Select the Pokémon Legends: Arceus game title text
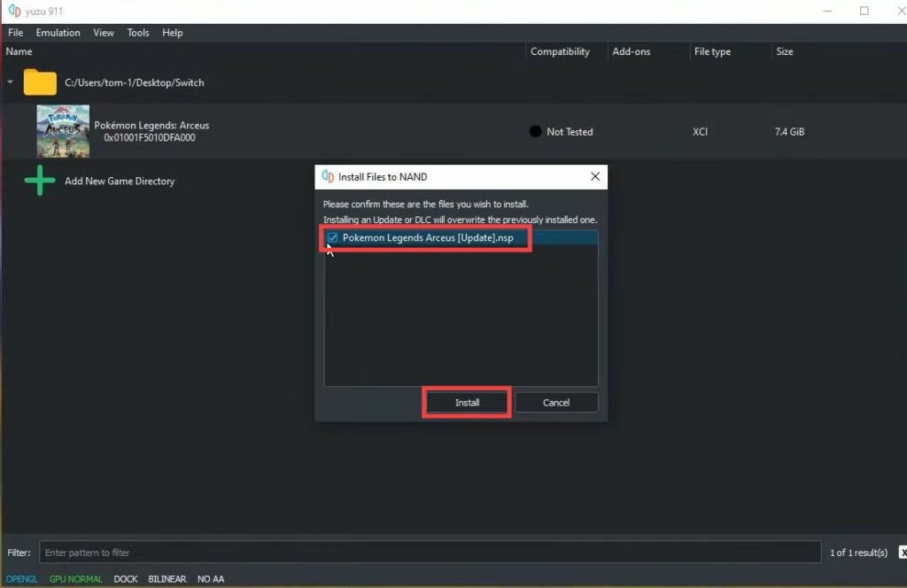 click(x=151, y=125)
